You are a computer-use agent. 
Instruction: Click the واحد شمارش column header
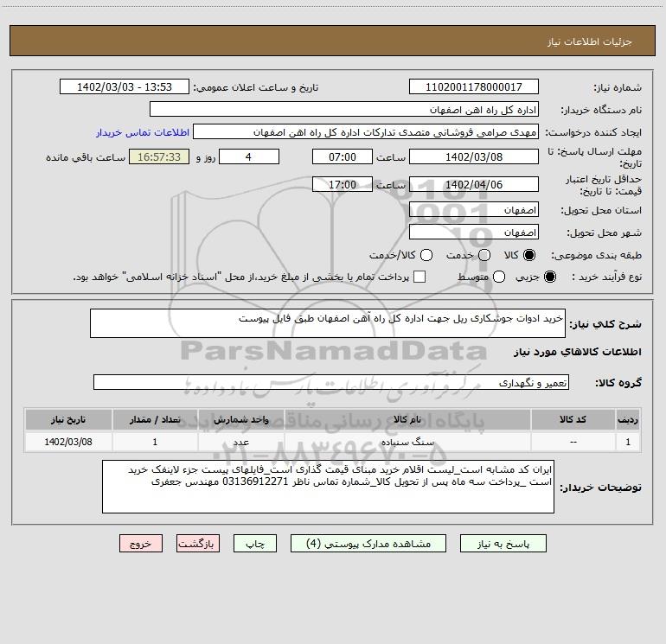click(240, 419)
